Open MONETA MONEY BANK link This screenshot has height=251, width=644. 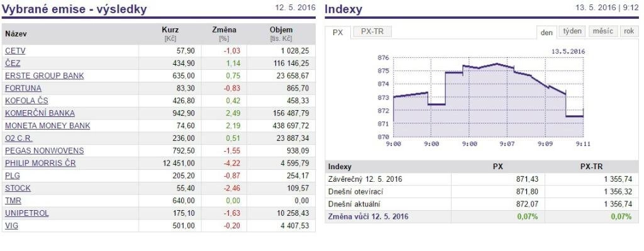tap(48, 126)
